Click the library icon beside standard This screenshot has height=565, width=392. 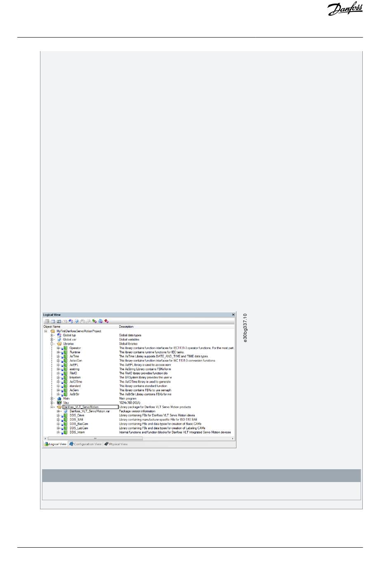click(65, 386)
